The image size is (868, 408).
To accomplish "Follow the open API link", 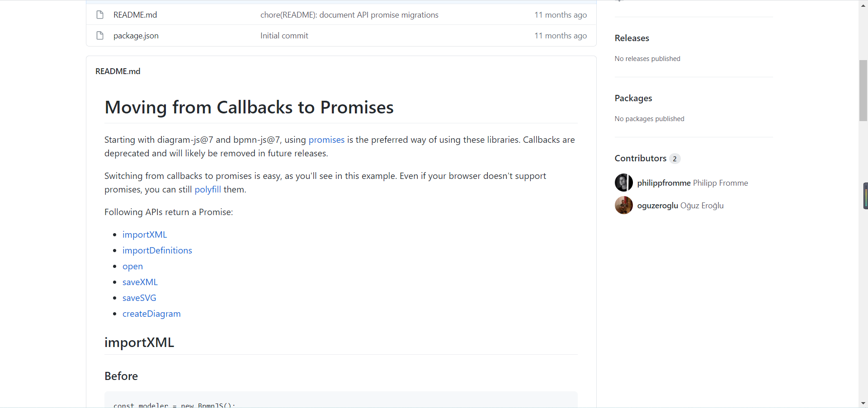I will coord(132,266).
